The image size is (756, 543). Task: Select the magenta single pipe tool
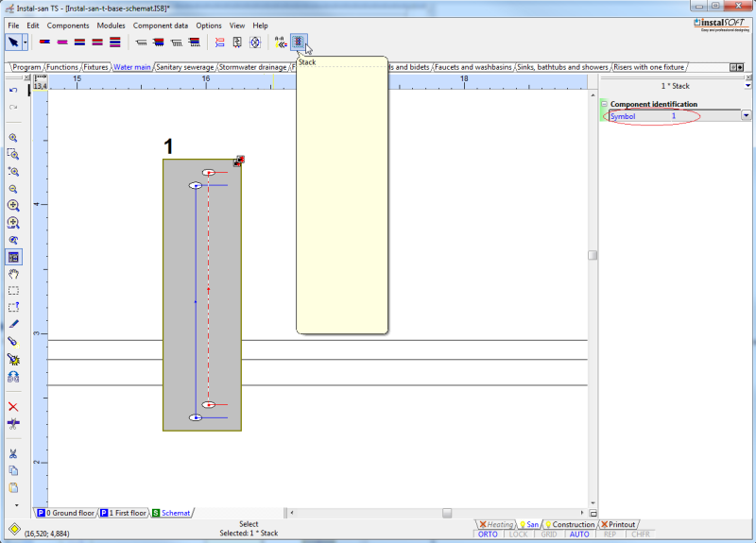pyautogui.click(x=62, y=42)
